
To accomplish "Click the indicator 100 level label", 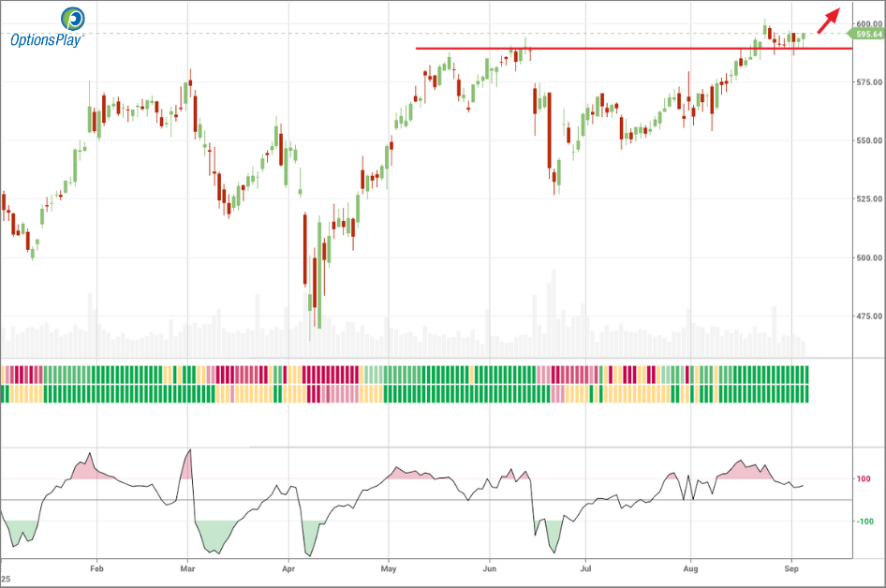I will tap(864, 479).
